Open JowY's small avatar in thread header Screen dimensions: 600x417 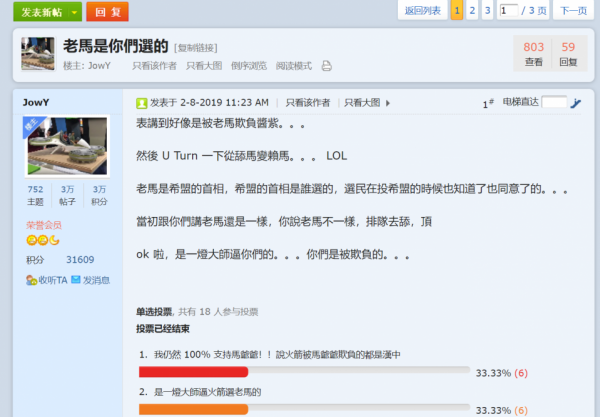tap(38, 54)
